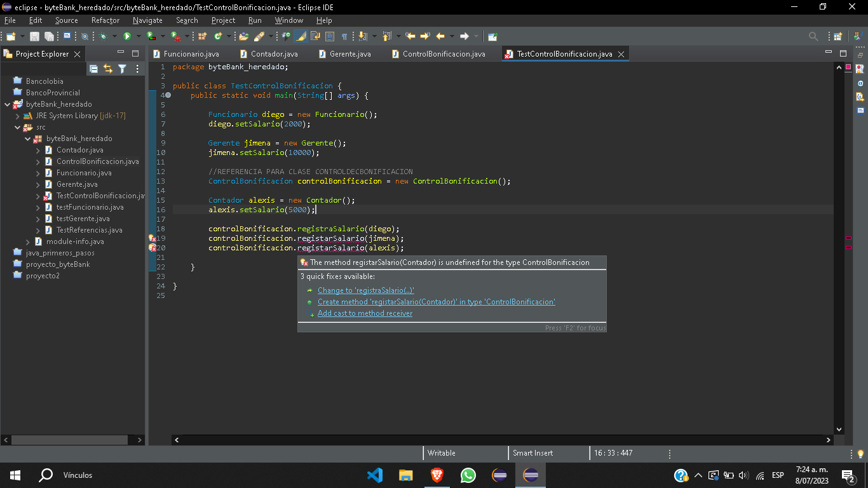Screen dimensions: 868x488
Task: Open the Debug configurations dropdown arrow
Action: pyautogui.click(x=114, y=36)
